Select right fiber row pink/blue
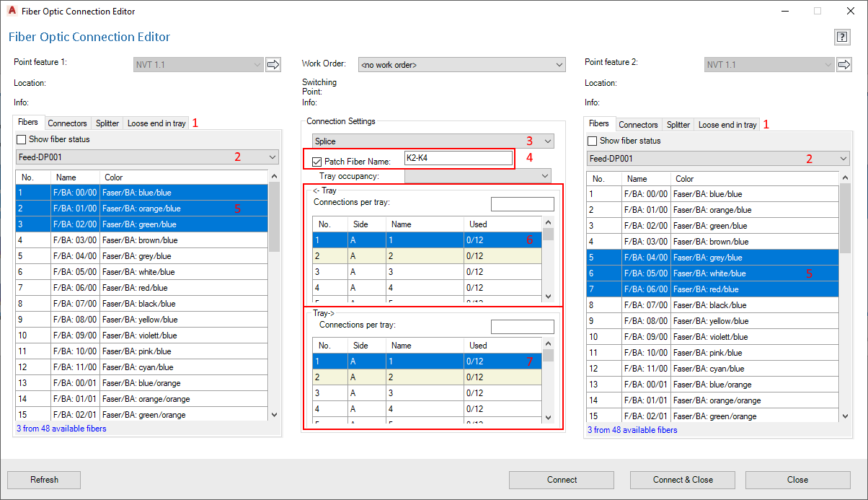Image resolution: width=868 pixels, height=500 pixels. tap(713, 353)
